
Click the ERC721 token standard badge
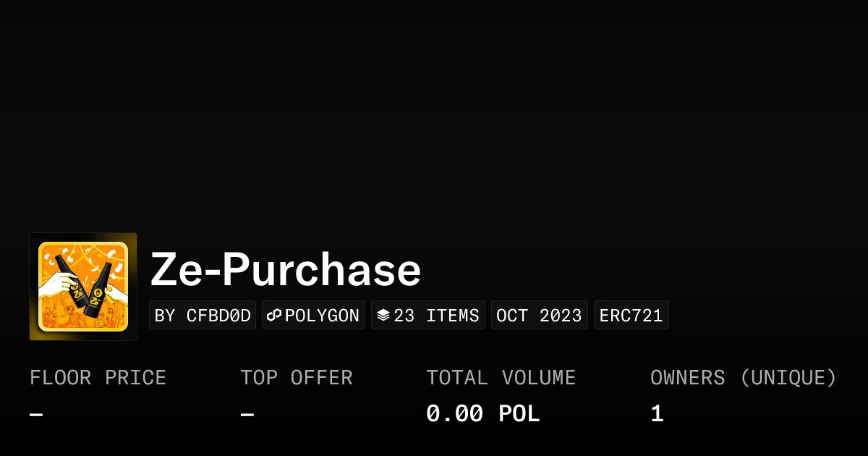point(631,316)
